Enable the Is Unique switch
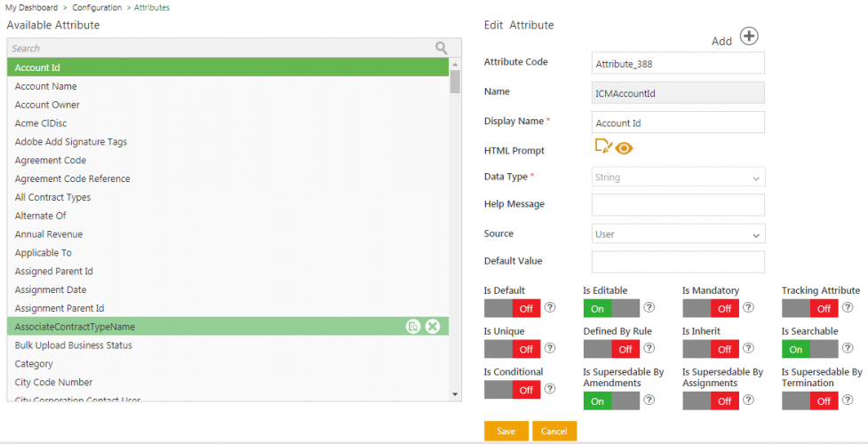The image size is (868, 444). pos(512,349)
